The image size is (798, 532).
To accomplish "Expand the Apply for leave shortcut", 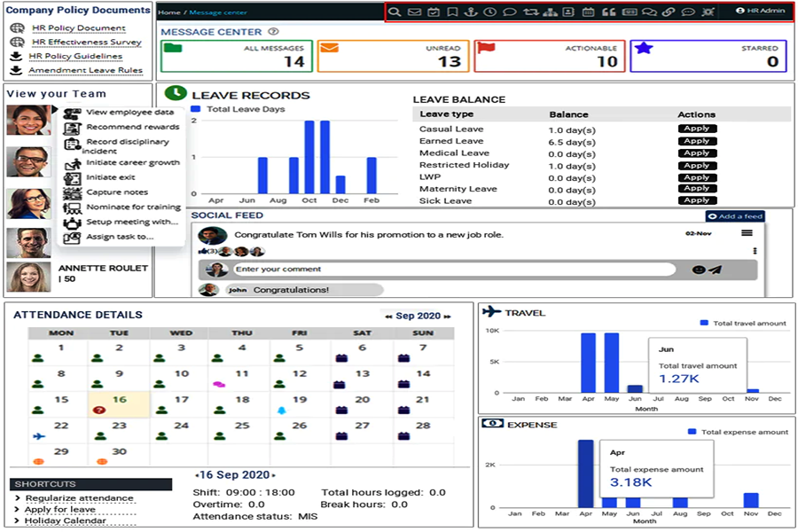I will tap(59, 510).
